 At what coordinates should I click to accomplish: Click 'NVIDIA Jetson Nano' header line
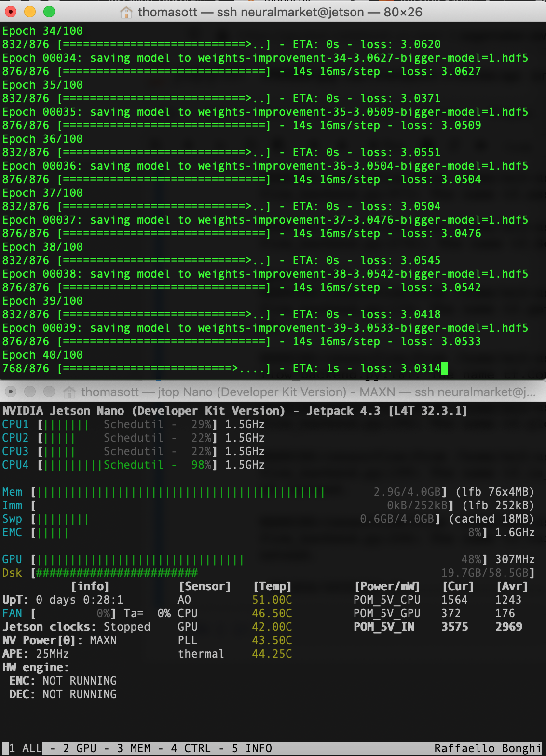pos(235,411)
